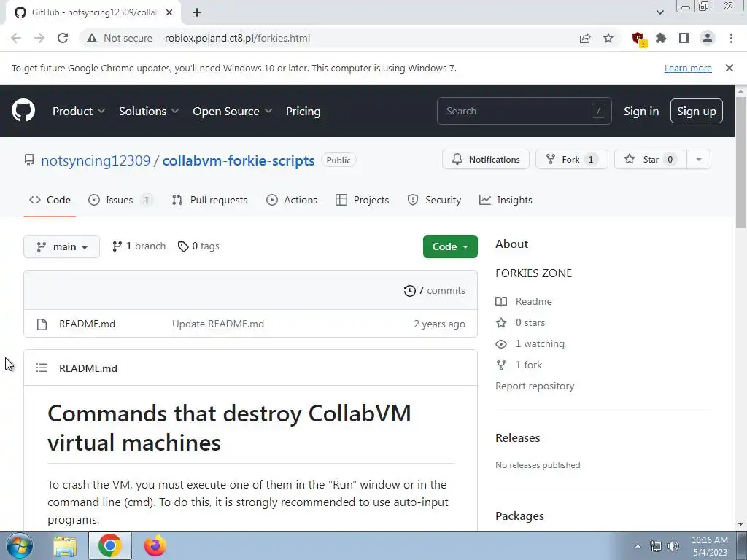Toggle the browser side panel icon
Screen dimensions: 747x560
[x=684, y=38]
